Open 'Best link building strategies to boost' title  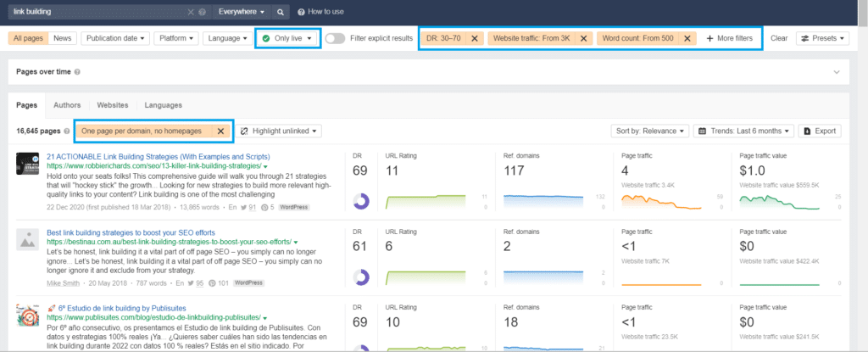(x=131, y=232)
